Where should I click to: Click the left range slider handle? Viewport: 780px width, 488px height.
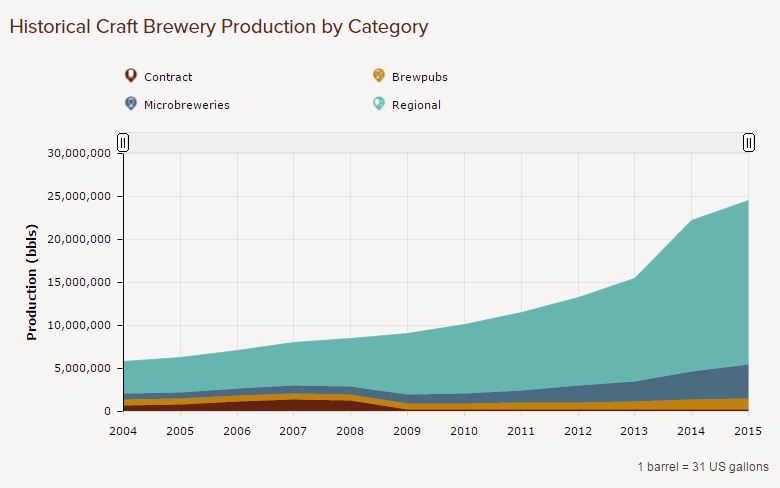coord(123,143)
